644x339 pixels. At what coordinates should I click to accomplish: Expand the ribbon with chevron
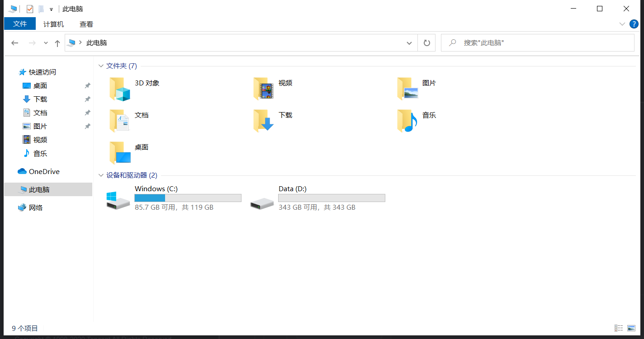coord(622,24)
